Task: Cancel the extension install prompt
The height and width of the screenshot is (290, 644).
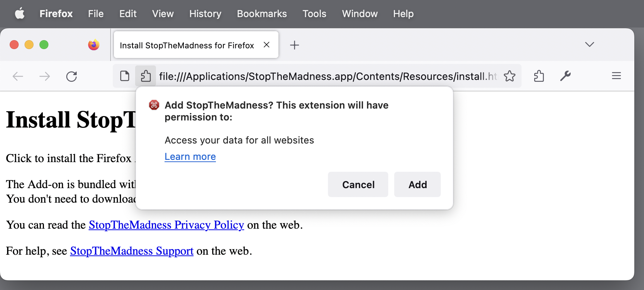Action: pyautogui.click(x=358, y=184)
